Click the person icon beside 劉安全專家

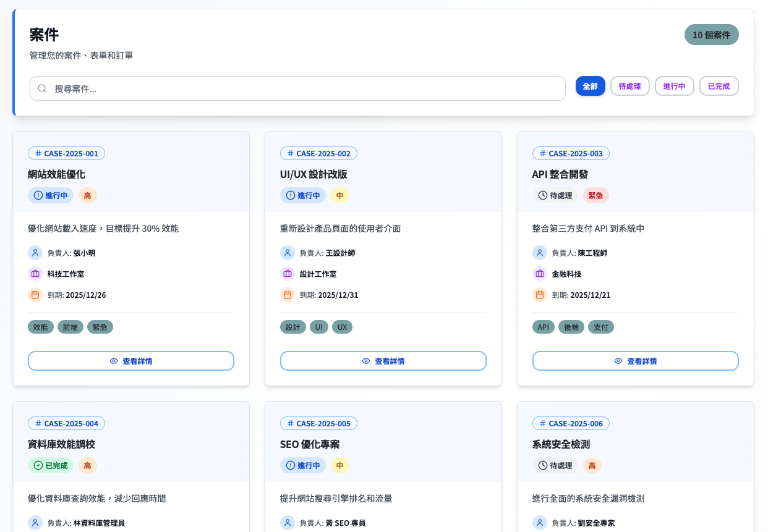coord(540,523)
